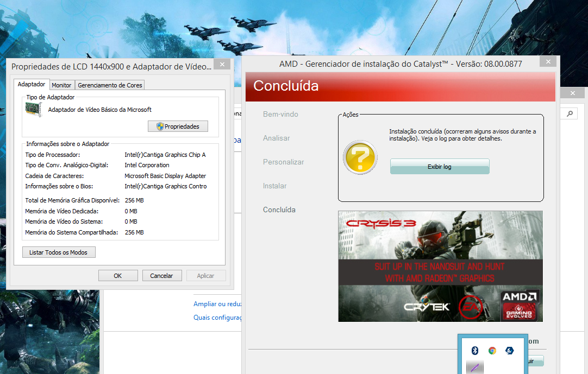Switch to the Adaptador tab
Image resolution: width=588 pixels, height=374 pixels.
[32, 84]
